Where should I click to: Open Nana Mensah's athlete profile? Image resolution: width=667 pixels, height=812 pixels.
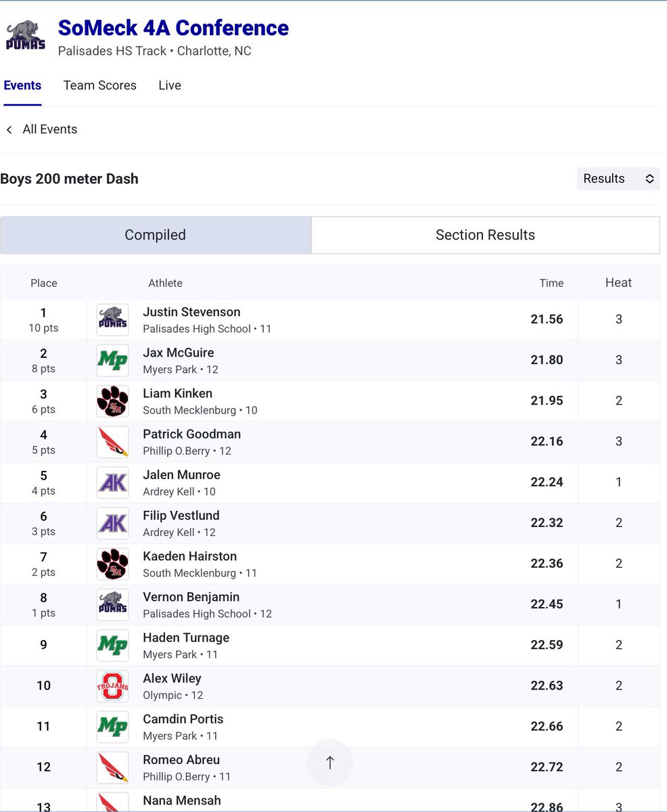pyautogui.click(x=182, y=800)
